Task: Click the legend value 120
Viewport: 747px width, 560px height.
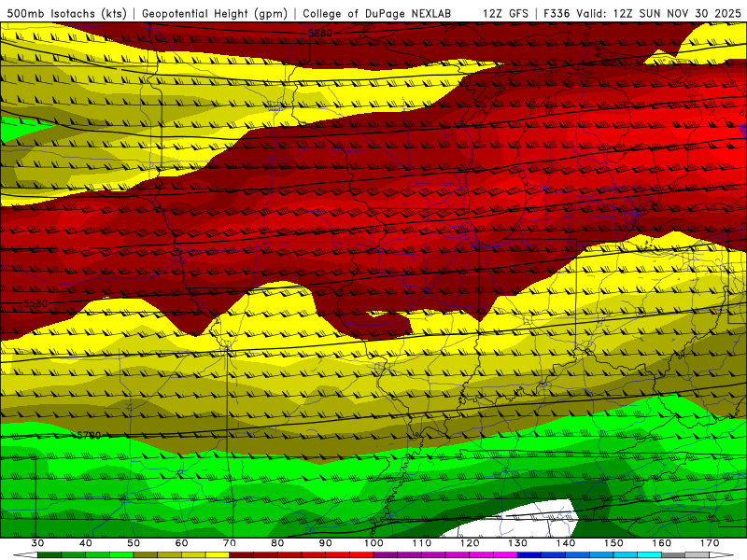Action: coord(470,543)
